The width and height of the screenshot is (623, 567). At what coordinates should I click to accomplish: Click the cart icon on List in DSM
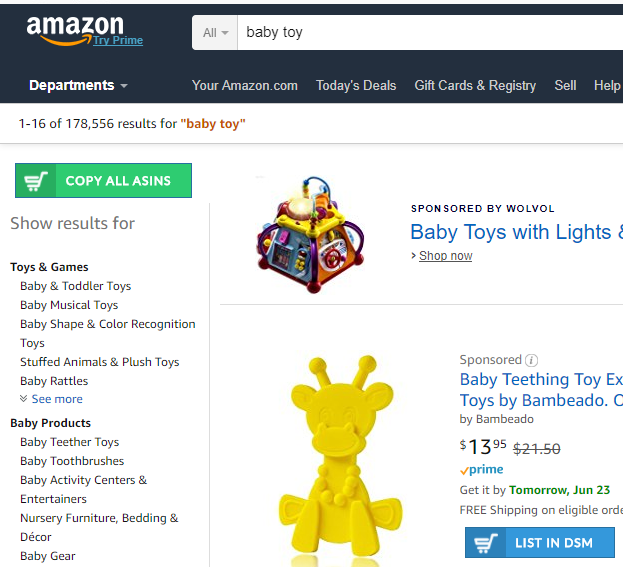click(487, 543)
